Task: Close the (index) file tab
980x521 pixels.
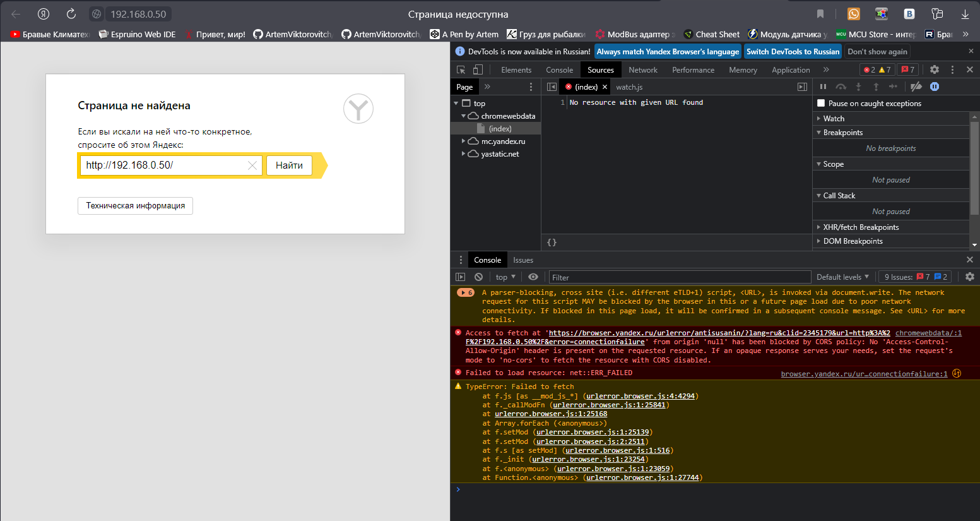Action: coord(605,87)
